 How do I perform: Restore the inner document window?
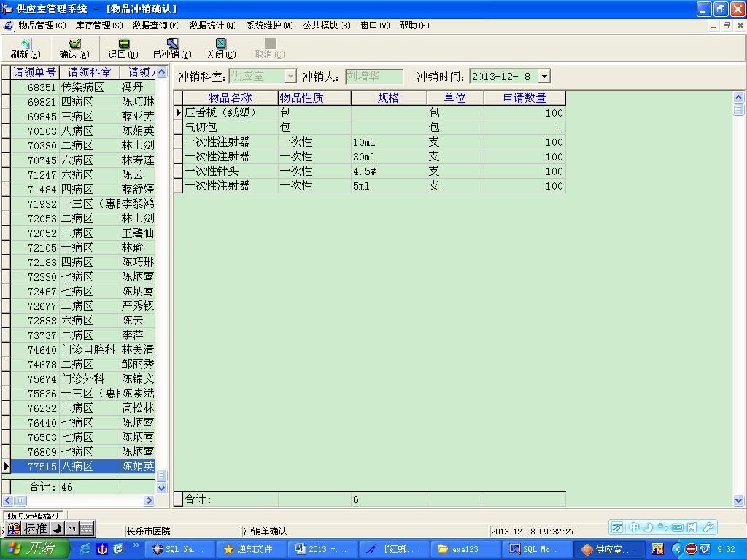point(727,26)
